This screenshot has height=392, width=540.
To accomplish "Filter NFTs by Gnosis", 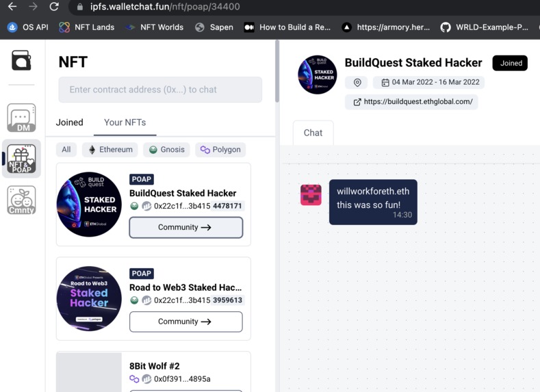I will coord(167,150).
